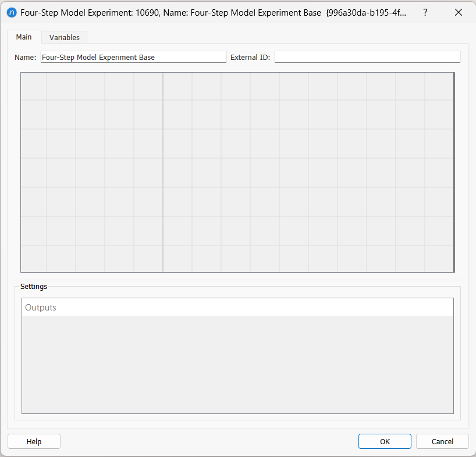The width and height of the screenshot is (476, 457).
Task: Click inside the Name text field
Action: (133, 57)
